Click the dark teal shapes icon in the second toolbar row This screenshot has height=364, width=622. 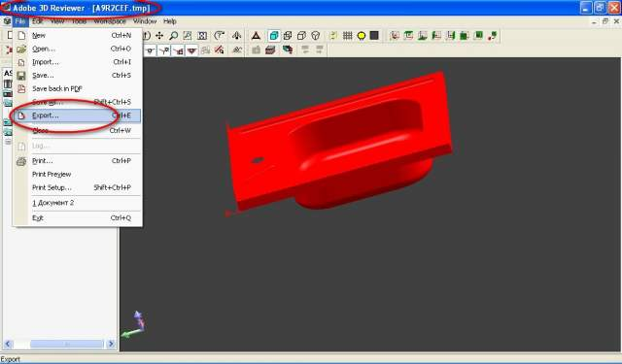288,50
